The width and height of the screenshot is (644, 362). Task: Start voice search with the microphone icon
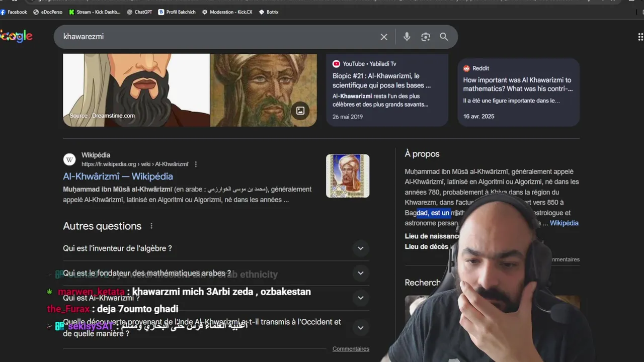(407, 37)
